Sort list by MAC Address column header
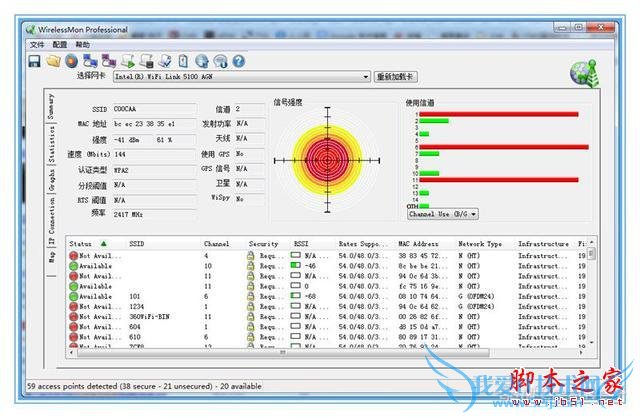Screen dimensions: 640x418 (418, 244)
